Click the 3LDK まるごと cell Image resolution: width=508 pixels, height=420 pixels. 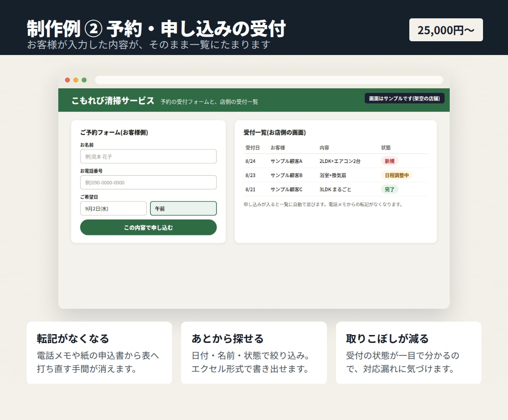tap(335, 189)
